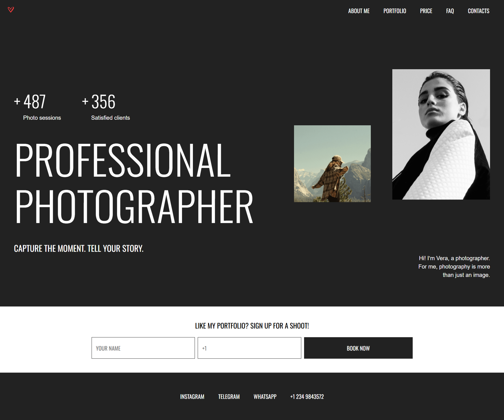Go to the CONTACTS section
Viewport: 504px width, 420px height.
pos(478,11)
